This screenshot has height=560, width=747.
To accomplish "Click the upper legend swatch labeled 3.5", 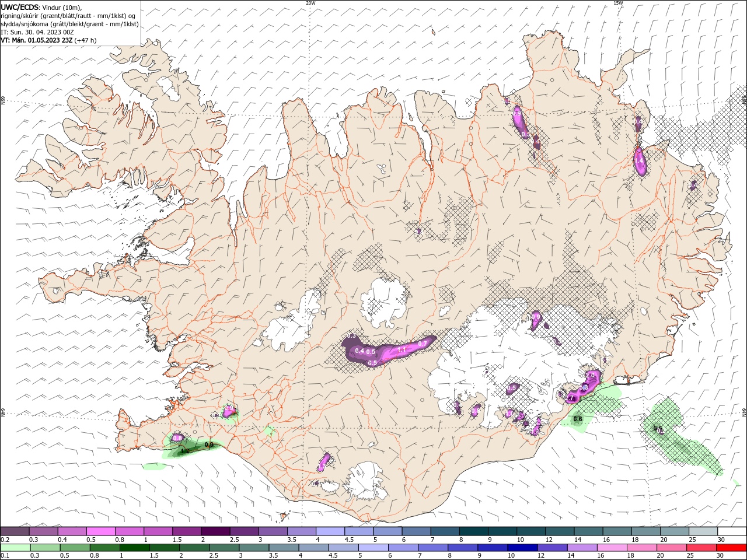I will click(x=301, y=531).
